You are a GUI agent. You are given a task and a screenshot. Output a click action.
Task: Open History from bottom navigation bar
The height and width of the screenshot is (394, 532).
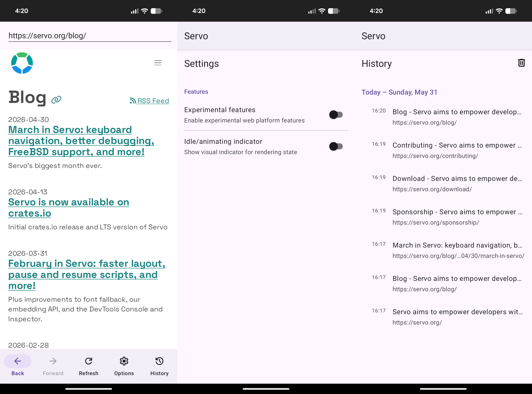click(159, 366)
